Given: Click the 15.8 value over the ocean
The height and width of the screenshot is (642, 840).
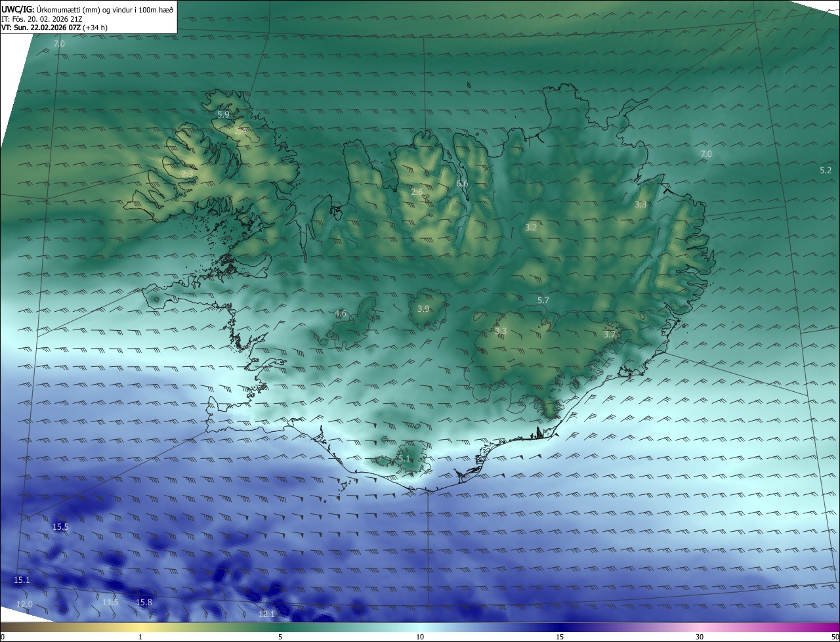Looking at the screenshot, I should 144,603.
